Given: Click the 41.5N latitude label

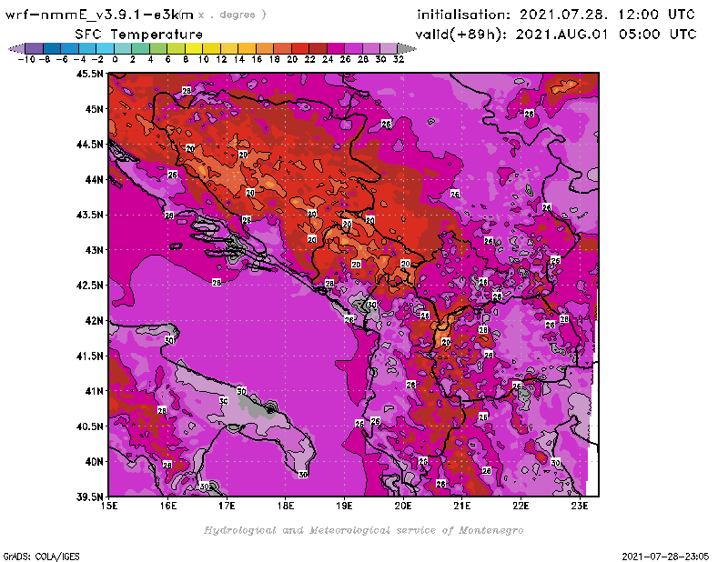Looking at the screenshot, I should pos(89,356).
